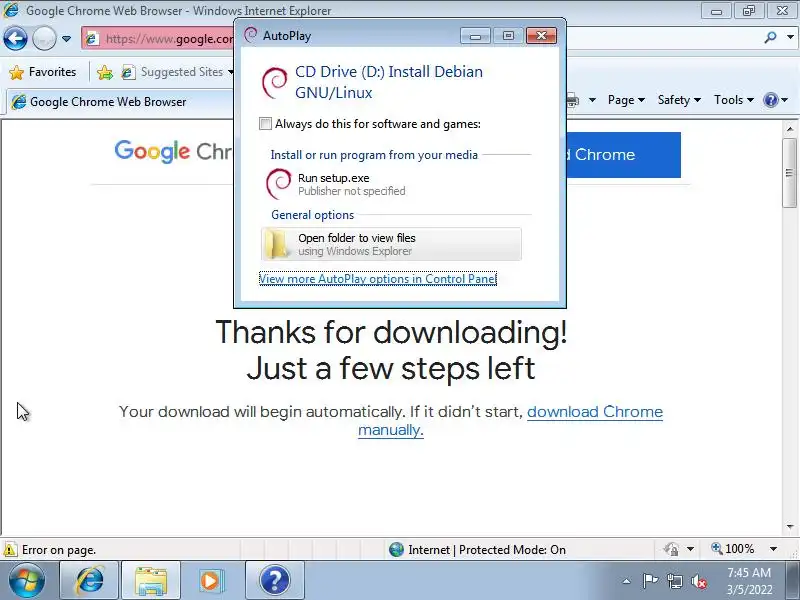Click Open folder to view files

[x=392, y=244]
